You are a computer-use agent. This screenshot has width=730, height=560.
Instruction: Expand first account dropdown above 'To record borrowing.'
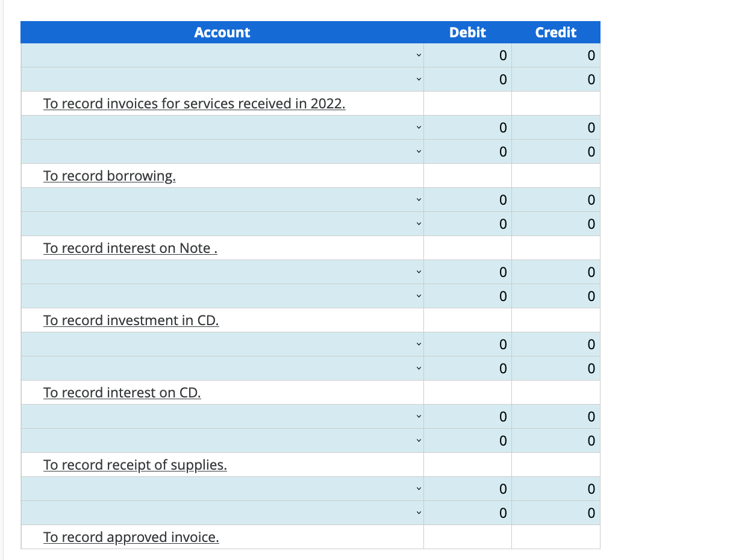222,128
